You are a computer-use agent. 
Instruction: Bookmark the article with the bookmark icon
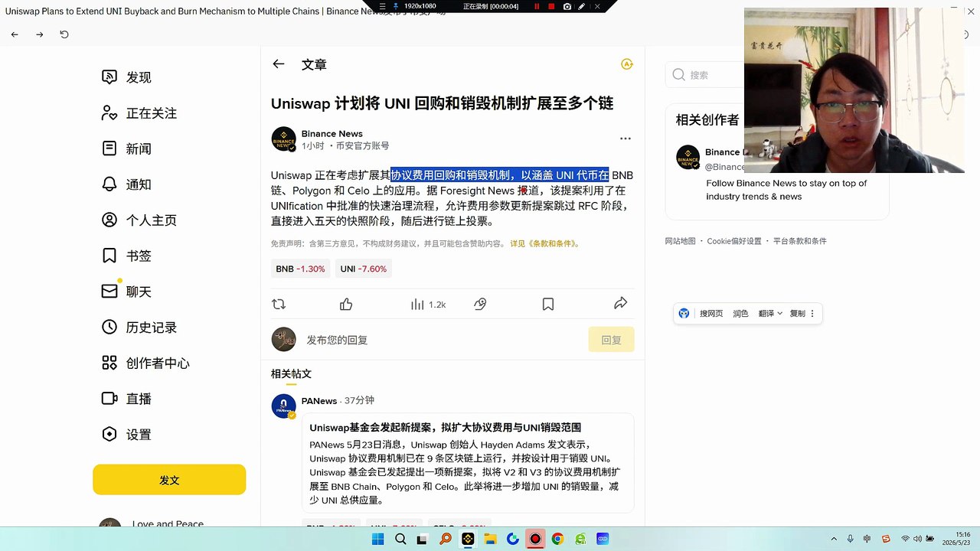pos(548,305)
